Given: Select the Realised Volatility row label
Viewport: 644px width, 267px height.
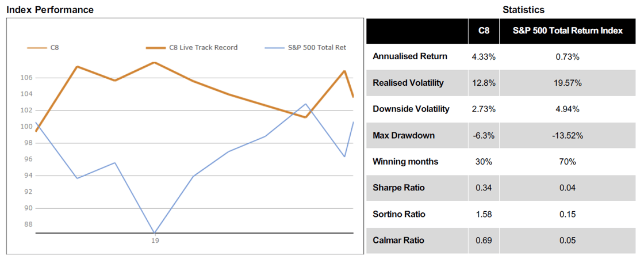Looking at the screenshot, I should 408,83.
